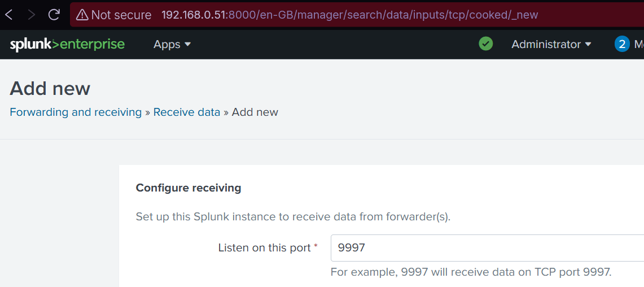644x287 pixels.
Task: Navigate to the Receive data breadcrumb
Action: pos(187,112)
